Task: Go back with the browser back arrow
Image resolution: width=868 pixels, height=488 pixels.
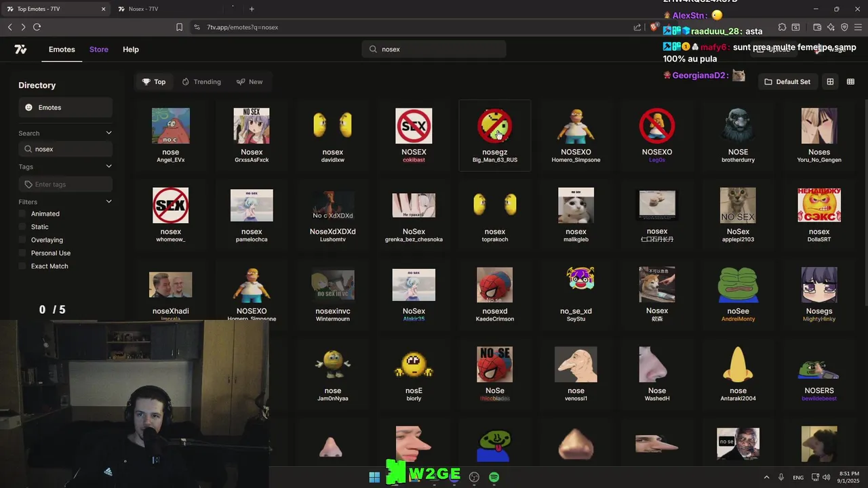Action: [x=9, y=27]
